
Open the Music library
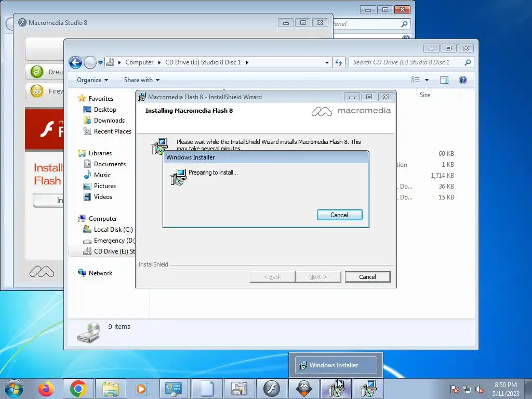coord(102,175)
